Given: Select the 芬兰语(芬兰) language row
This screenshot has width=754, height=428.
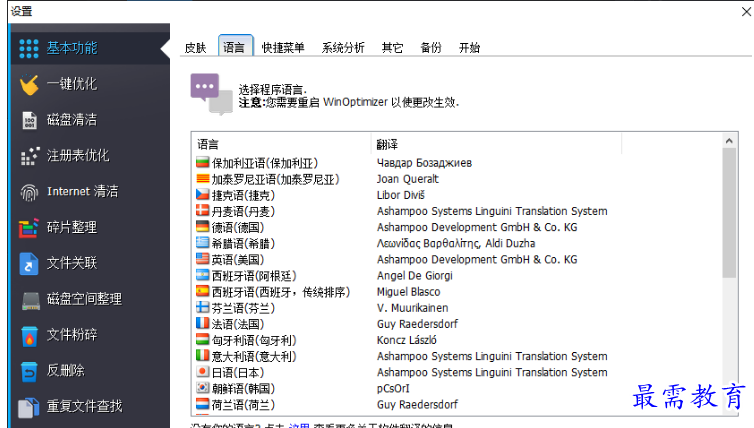Looking at the screenshot, I should pyautogui.click(x=457, y=308).
